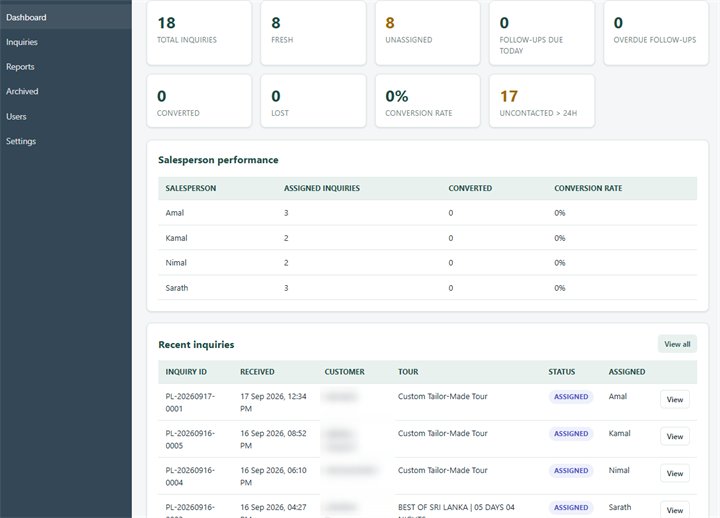
Task: Click inquiry ID PL-20260916-0005
Action: [x=190, y=439]
